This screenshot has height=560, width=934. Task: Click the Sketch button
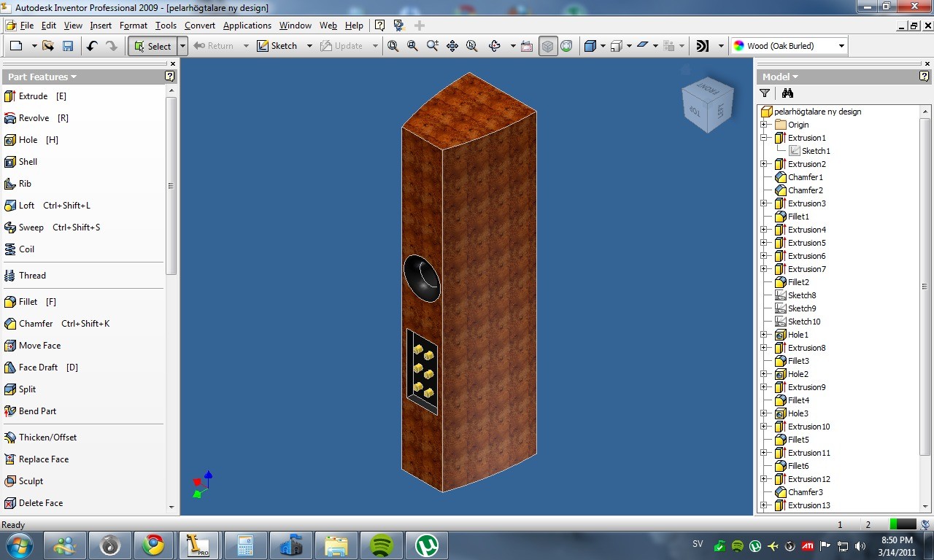[277, 46]
